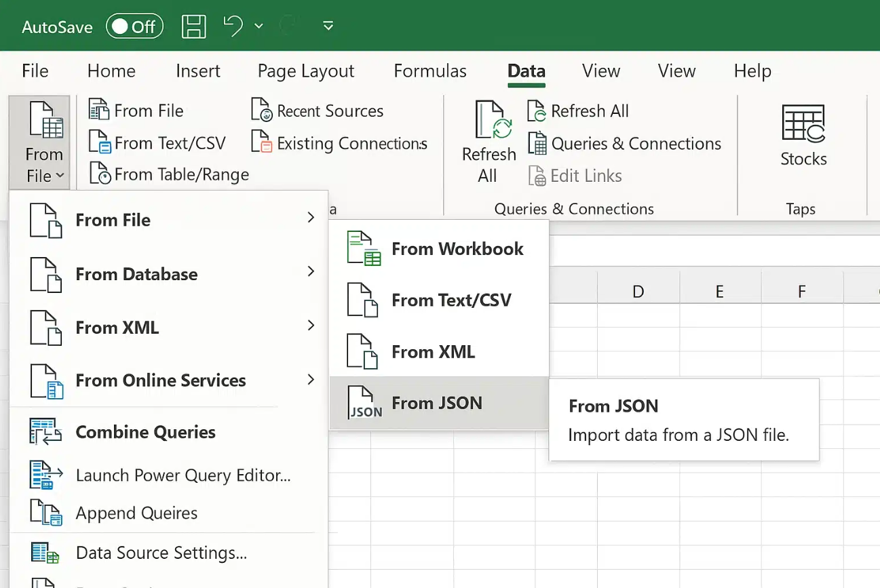880x588 pixels.
Task: Select the From JSON menu entry
Action: click(x=439, y=403)
